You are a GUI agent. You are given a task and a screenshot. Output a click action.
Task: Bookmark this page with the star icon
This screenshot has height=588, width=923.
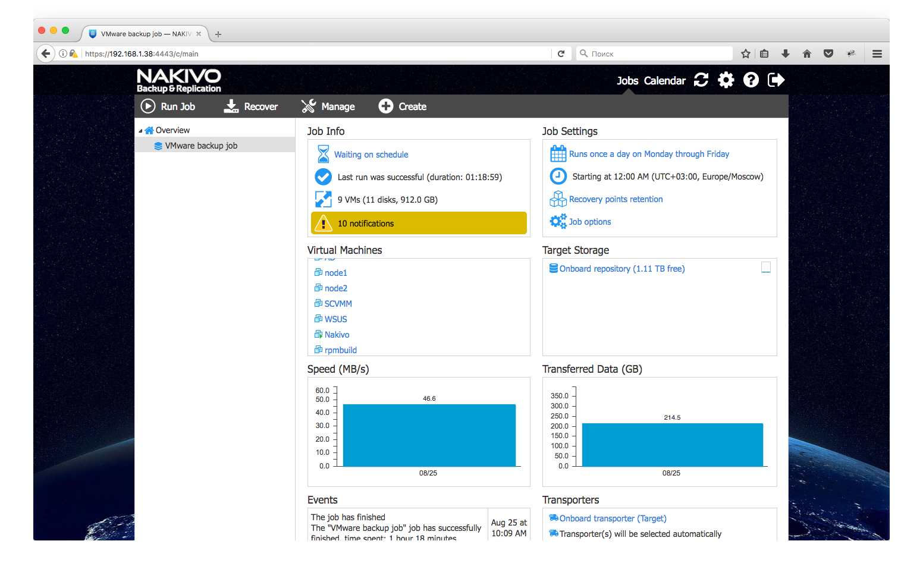click(746, 54)
